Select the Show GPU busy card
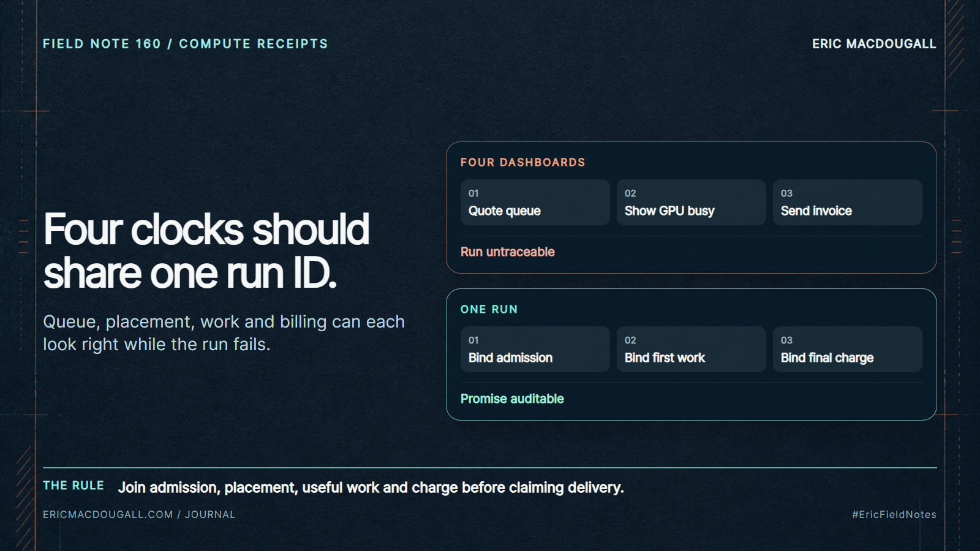This screenshot has width=980, height=551. click(x=691, y=202)
